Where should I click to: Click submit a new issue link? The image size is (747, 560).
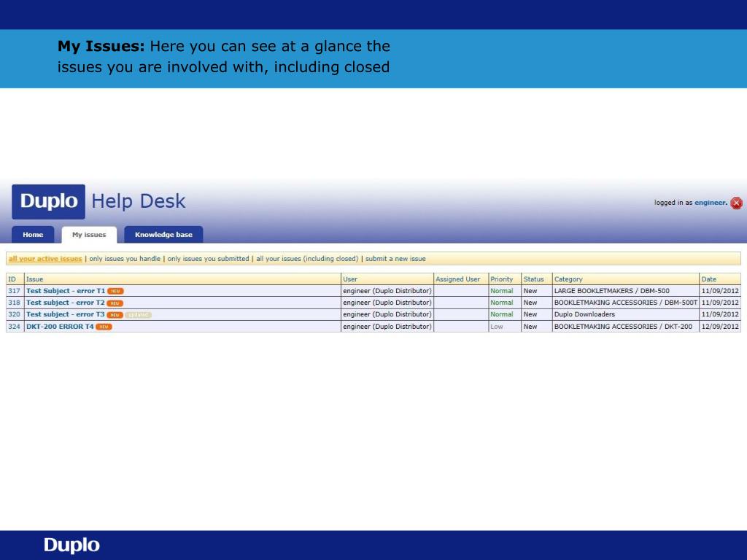coord(395,259)
